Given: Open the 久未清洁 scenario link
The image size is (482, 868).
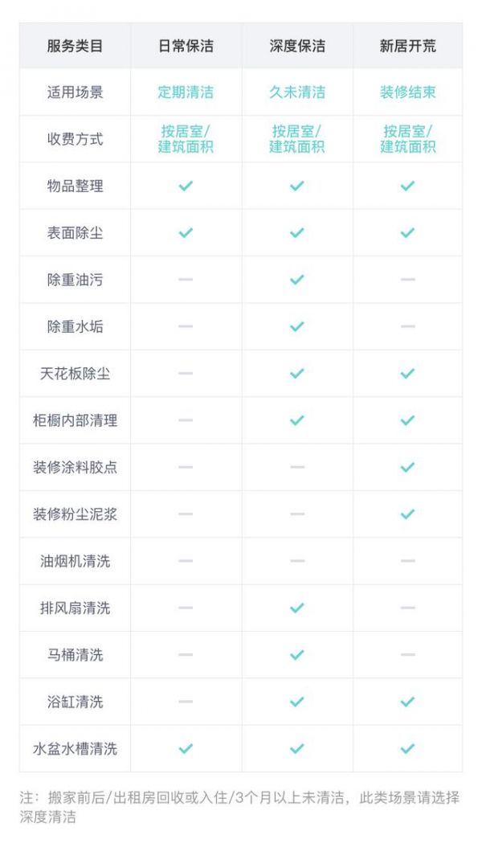Looking at the screenshot, I should (x=296, y=92).
